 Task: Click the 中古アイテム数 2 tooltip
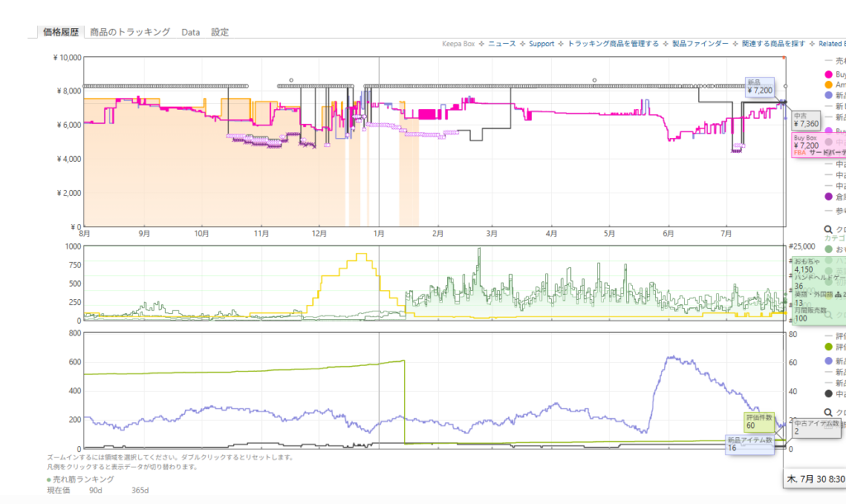point(816,427)
